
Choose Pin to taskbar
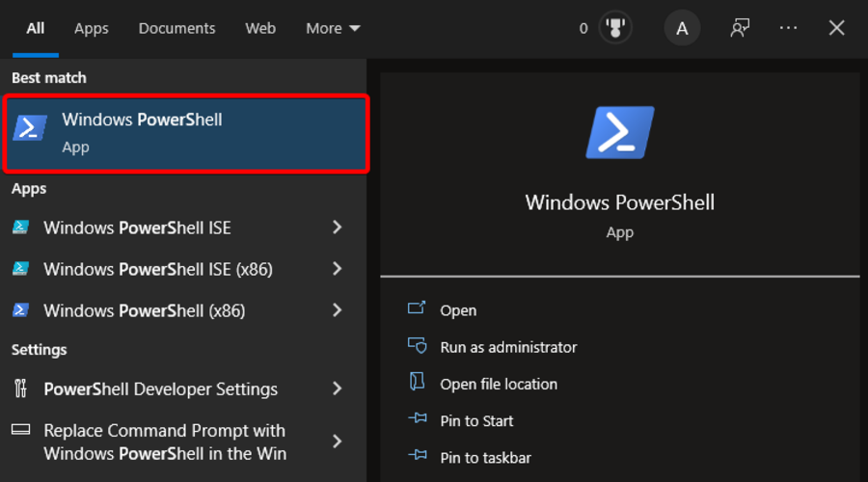[485, 458]
